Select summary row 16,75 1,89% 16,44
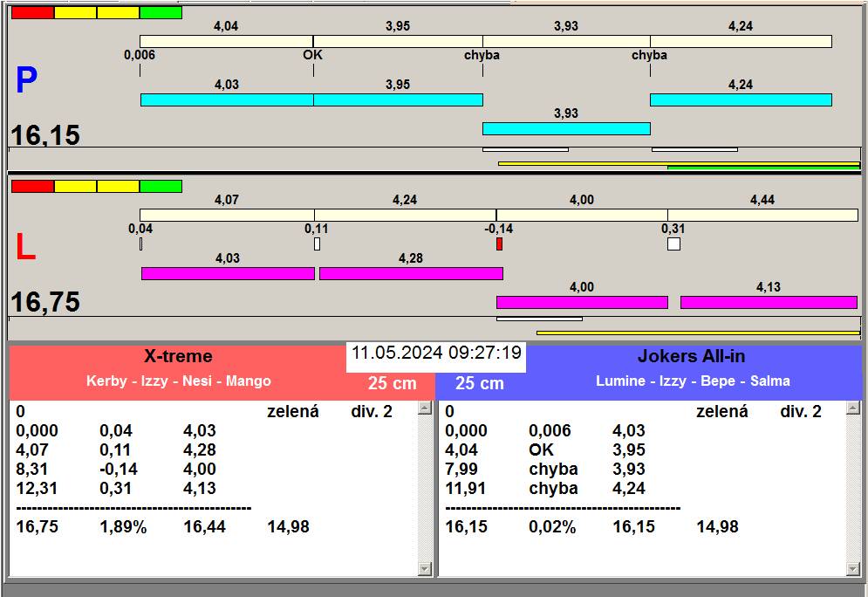868x597 pixels. pyautogui.click(x=163, y=526)
